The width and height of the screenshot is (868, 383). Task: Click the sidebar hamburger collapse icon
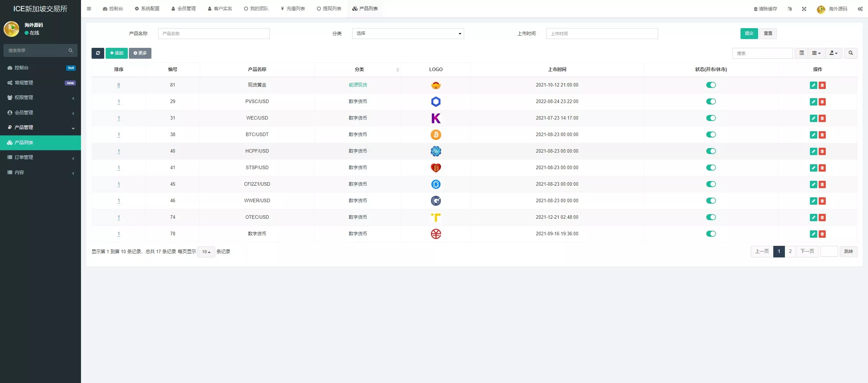tap(89, 8)
